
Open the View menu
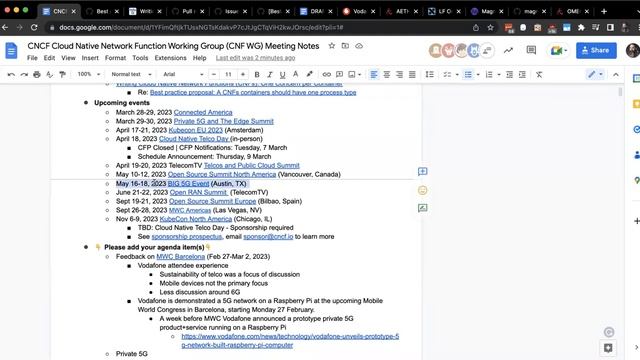pos(68,58)
